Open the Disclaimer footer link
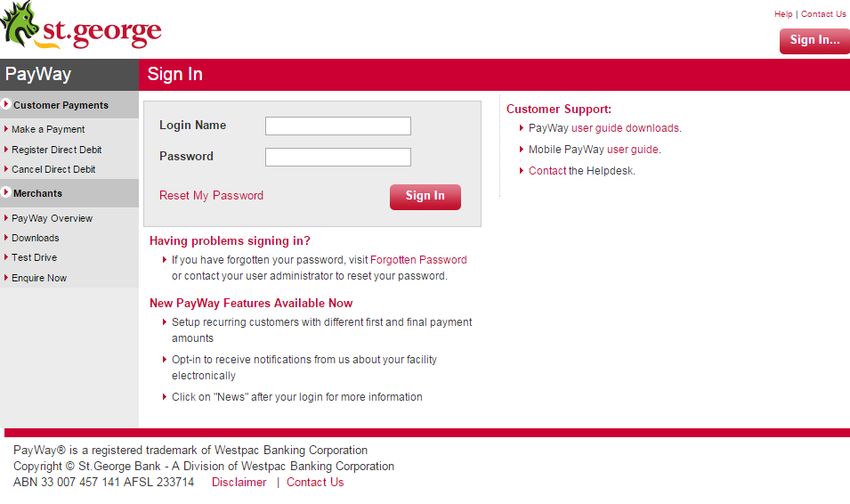The height and width of the screenshot is (504, 850). click(x=239, y=482)
